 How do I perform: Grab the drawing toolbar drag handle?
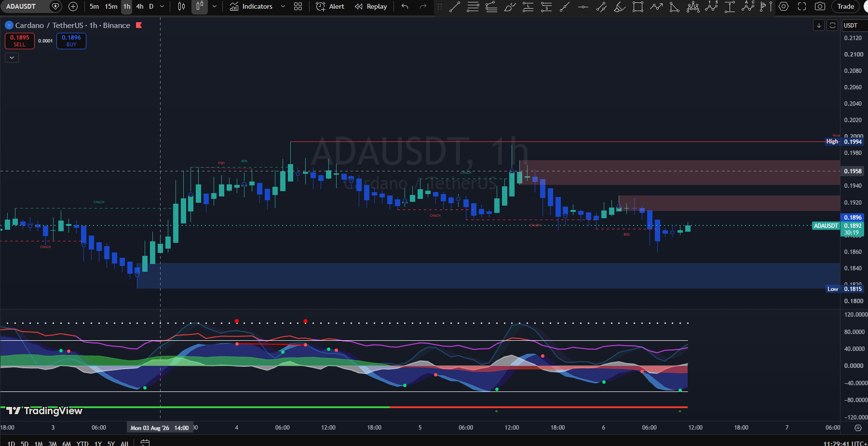440,6
